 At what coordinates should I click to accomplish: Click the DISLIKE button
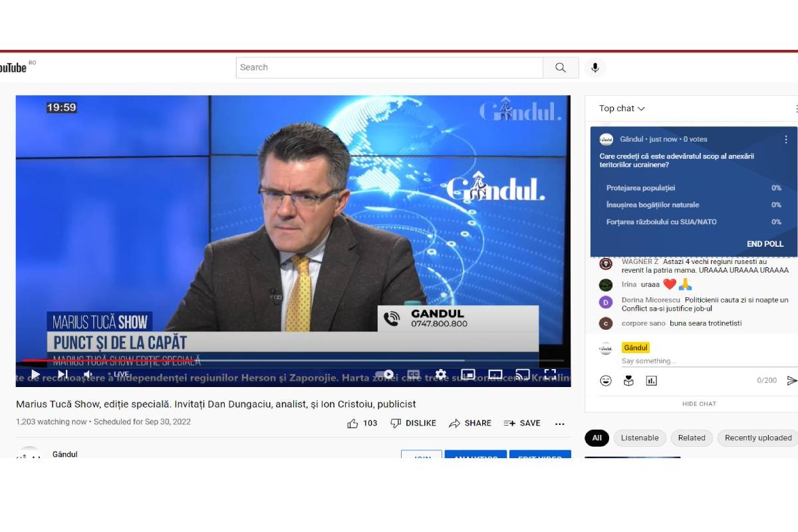(x=413, y=423)
